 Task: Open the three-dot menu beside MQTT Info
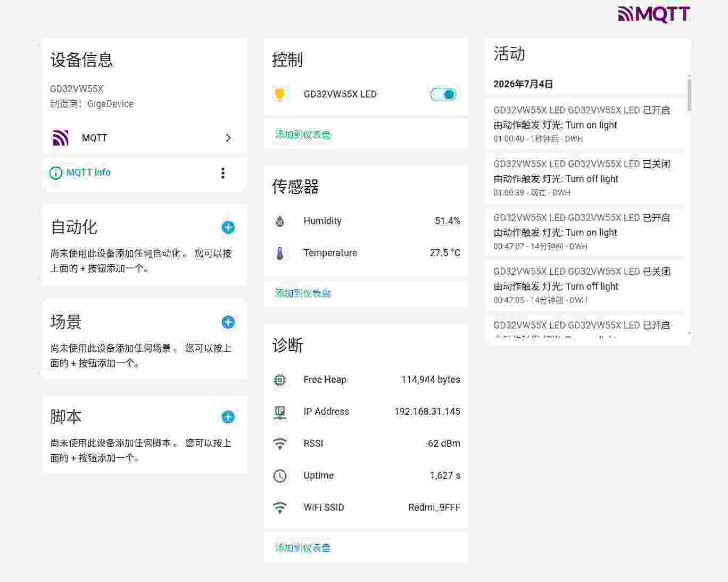[x=223, y=173]
